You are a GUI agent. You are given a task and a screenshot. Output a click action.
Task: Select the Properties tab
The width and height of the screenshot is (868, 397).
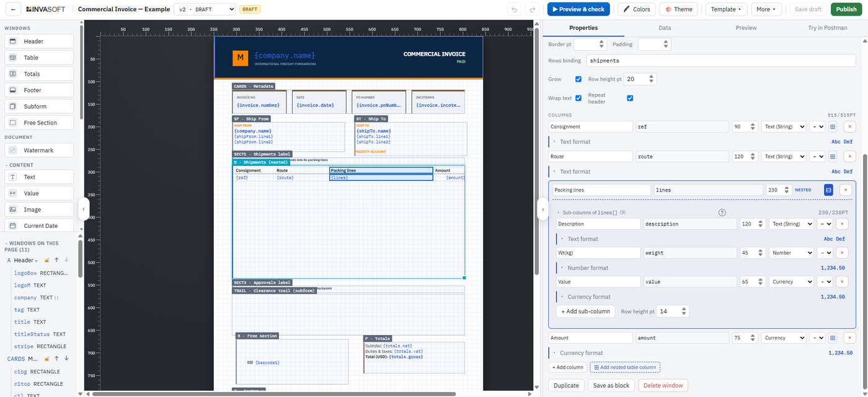click(583, 28)
